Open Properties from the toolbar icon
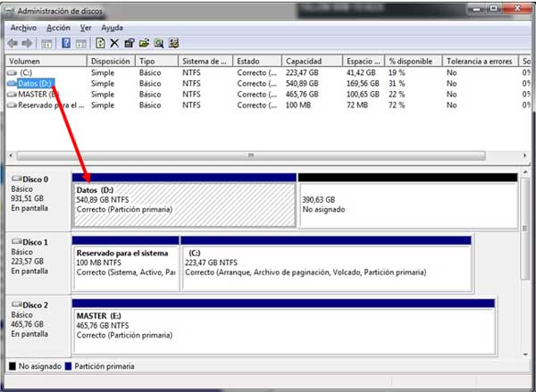Image resolution: width=536 pixels, height=392 pixels. [x=130, y=43]
